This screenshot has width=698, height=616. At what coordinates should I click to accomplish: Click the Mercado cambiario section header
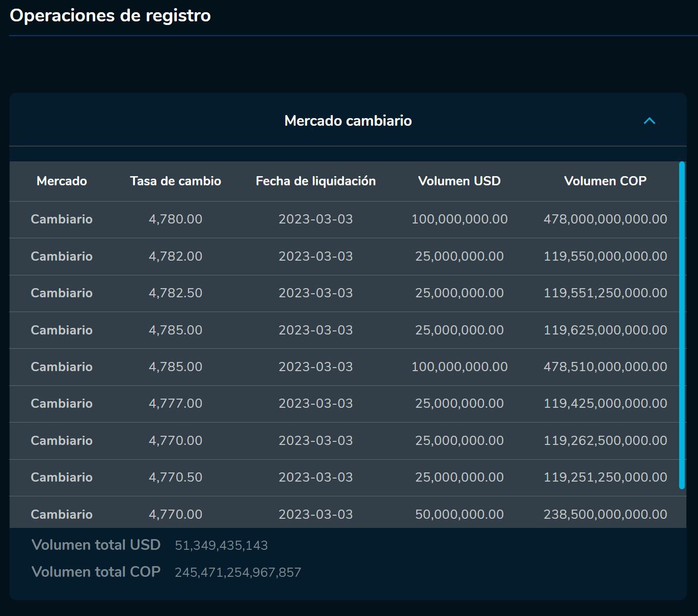click(348, 121)
